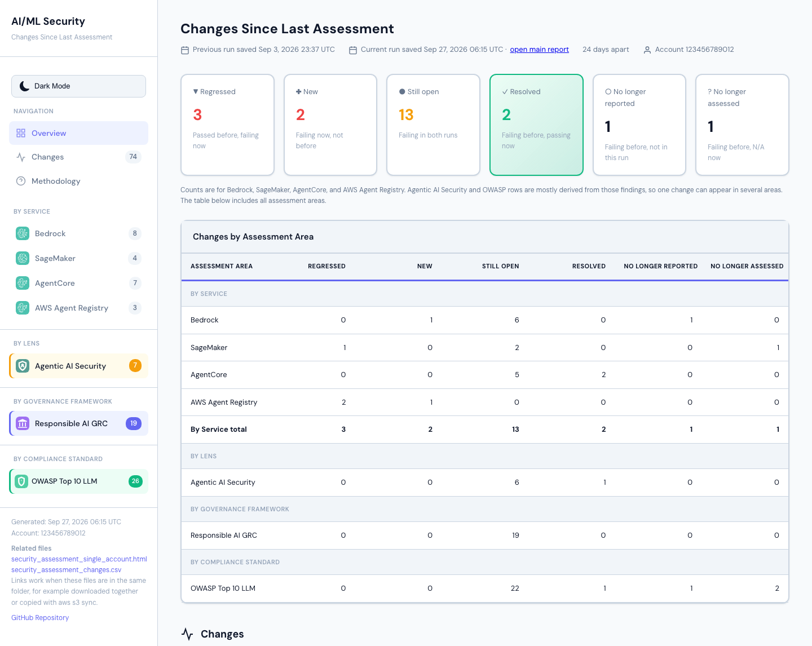812x646 pixels.
Task: Open security_assessment_single_account.html link
Action: point(79,559)
